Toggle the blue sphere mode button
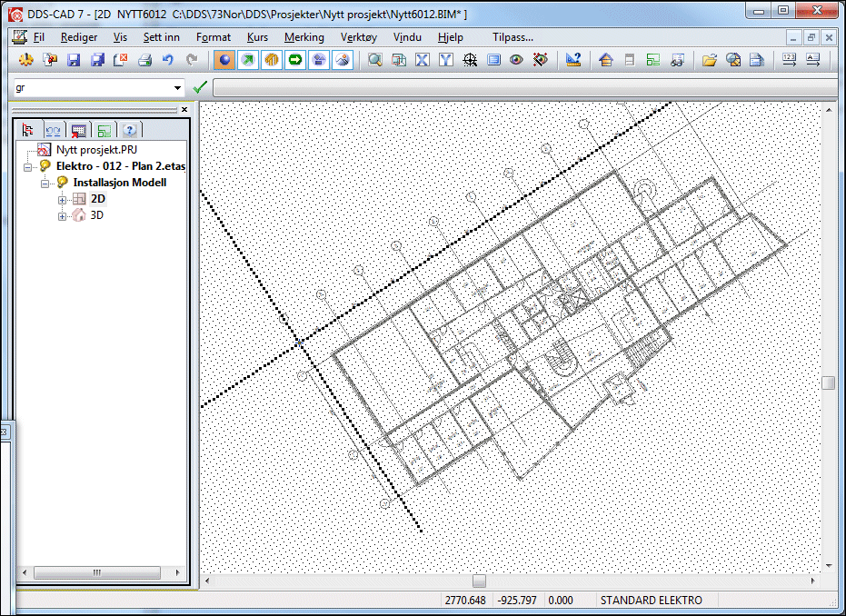Viewport: 846px width, 616px height. pos(224,60)
